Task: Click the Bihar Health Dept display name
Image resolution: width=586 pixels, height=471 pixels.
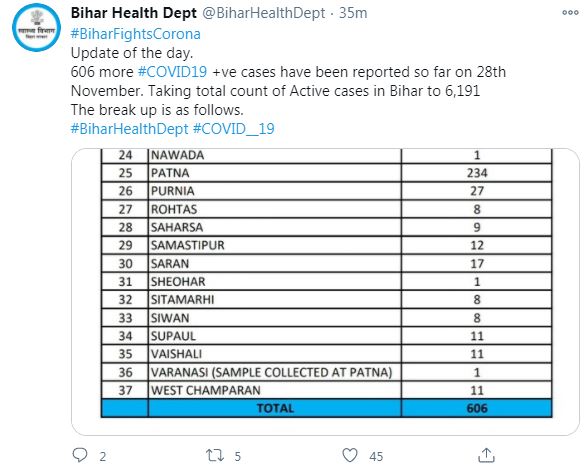Action: (133, 13)
